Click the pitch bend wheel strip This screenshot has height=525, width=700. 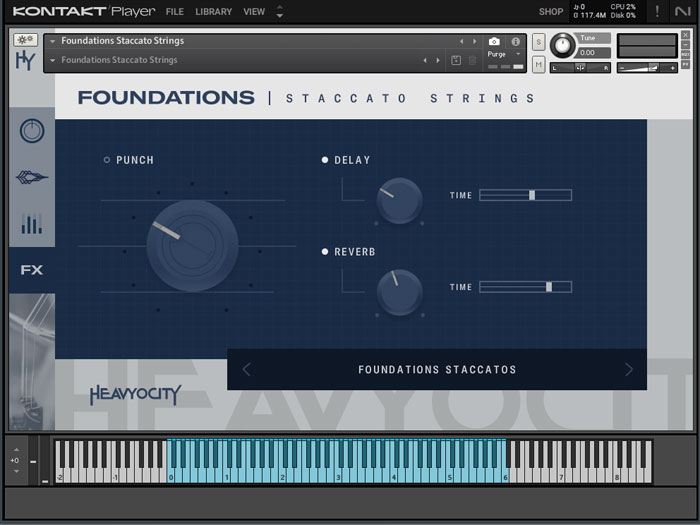[x=33, y=461]
